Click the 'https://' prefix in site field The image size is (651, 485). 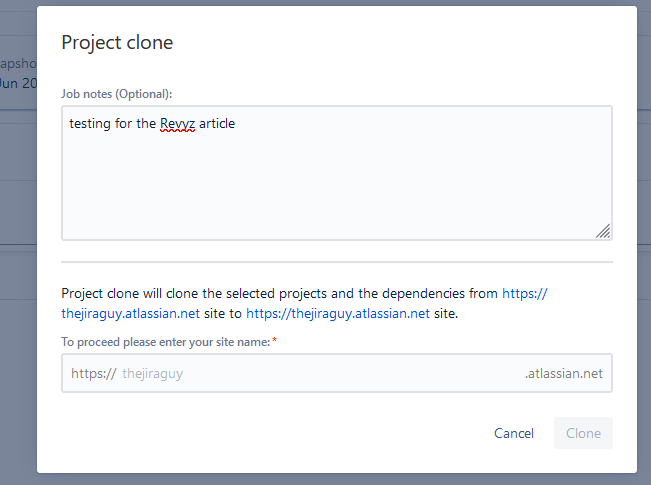point(93,373)
